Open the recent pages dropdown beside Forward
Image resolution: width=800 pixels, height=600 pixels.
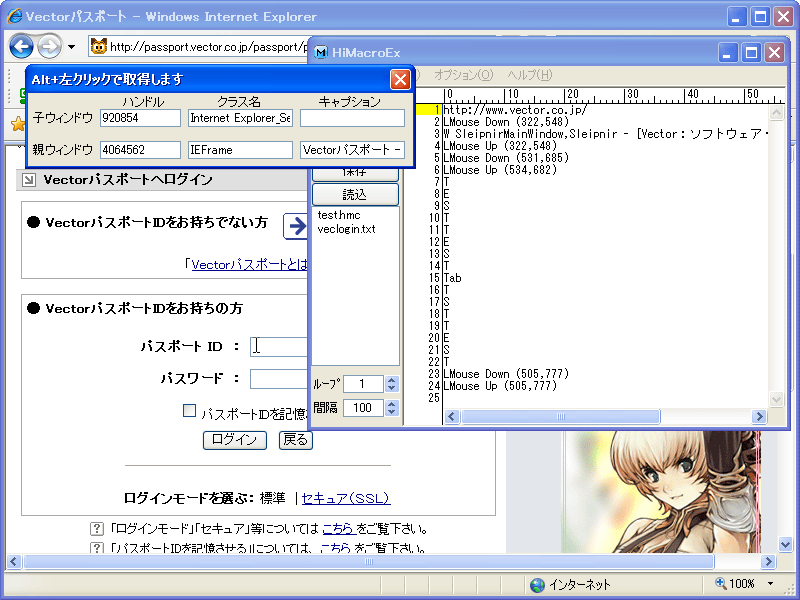[x=71, y=47]
